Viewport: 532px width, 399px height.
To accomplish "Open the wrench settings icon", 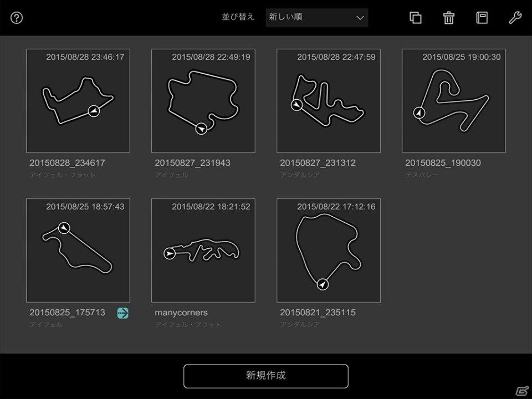I will 515,18.
